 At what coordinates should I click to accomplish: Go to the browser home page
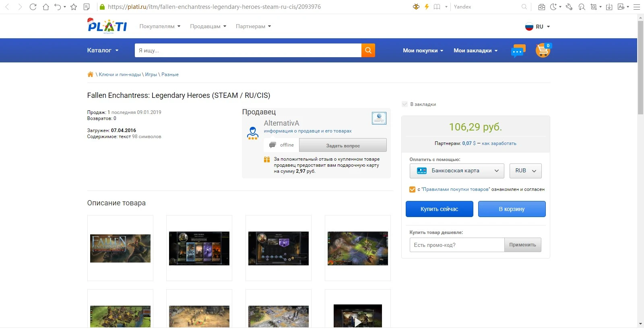point(46,7)
